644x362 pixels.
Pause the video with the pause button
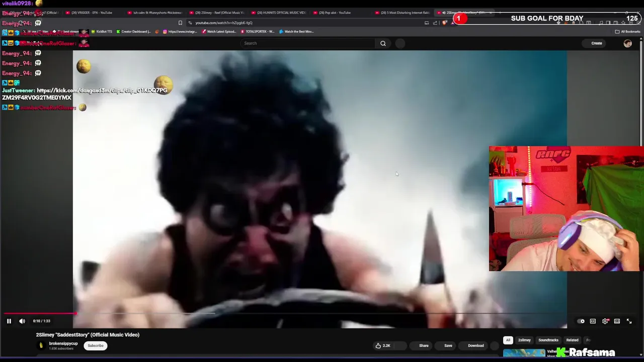(9, 321)
